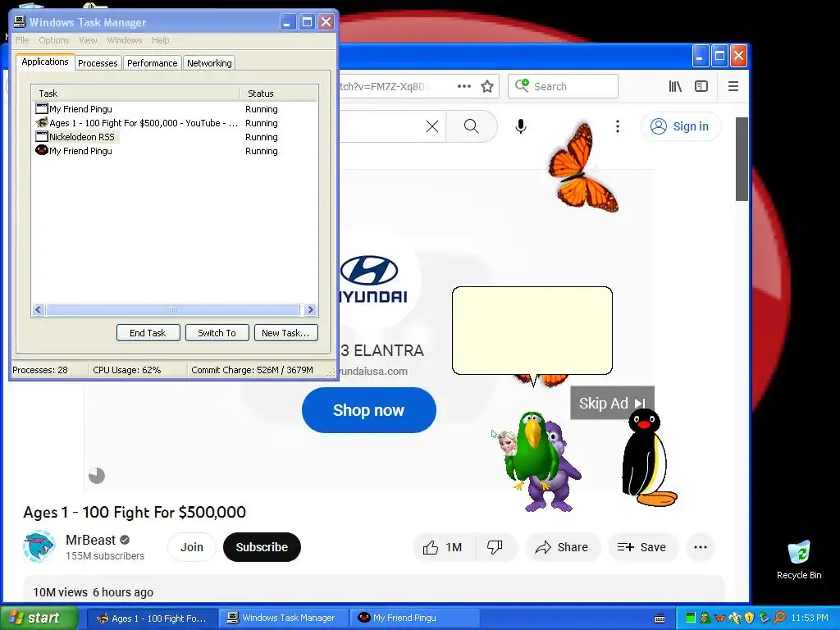The width and height of the screenshot is (840, 630).
Task: Click the safely remove hardware tray icon
Action: click(x=764, y=618)
